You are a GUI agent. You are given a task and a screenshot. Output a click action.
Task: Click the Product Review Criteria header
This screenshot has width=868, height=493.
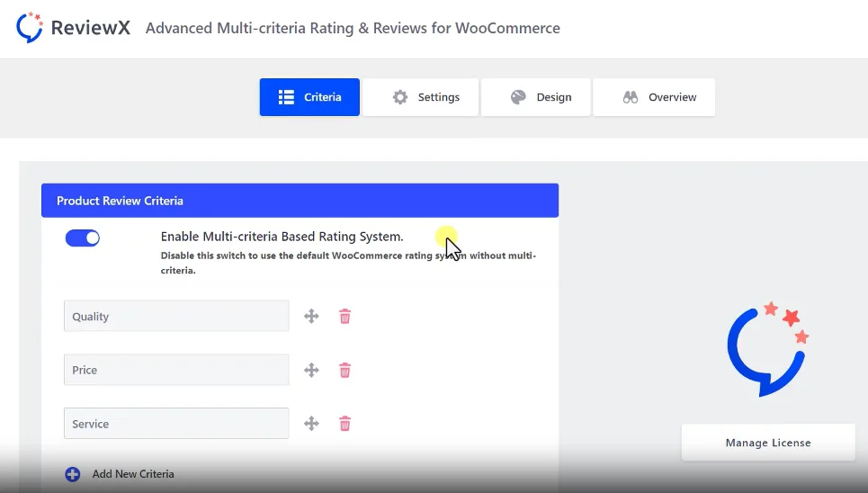pyautogui.click(x=300, y=201)
